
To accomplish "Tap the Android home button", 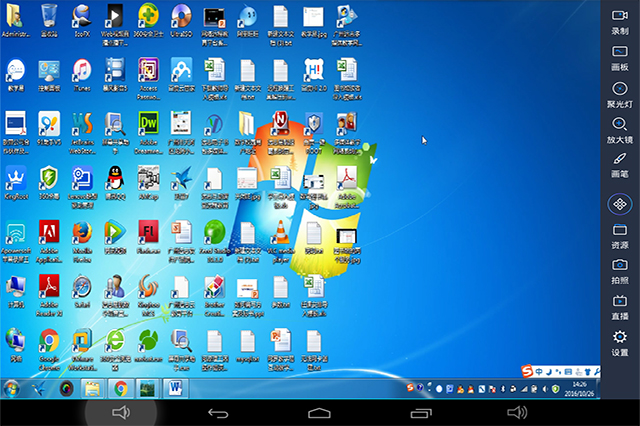I will coord(319,413).
